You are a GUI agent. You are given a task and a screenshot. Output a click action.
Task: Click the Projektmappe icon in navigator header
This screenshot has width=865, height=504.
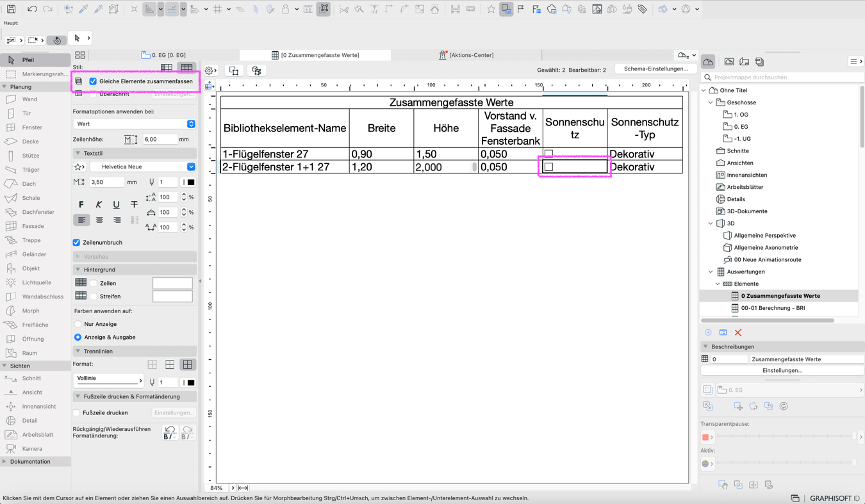coord(708,61)
